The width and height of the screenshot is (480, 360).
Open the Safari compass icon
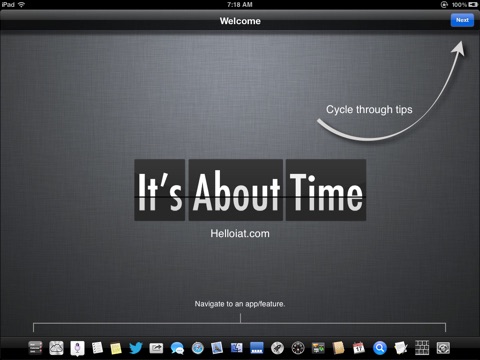[x=198, y=348]
